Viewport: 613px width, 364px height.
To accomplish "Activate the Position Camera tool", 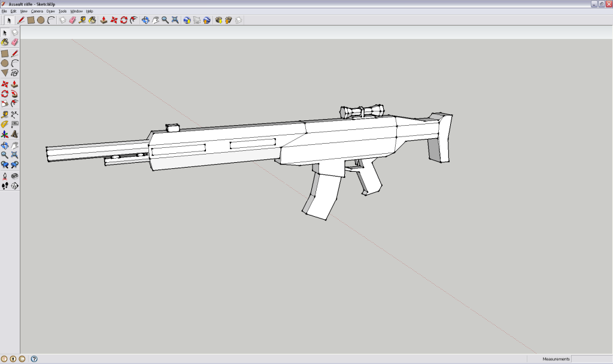I will 5,177.
